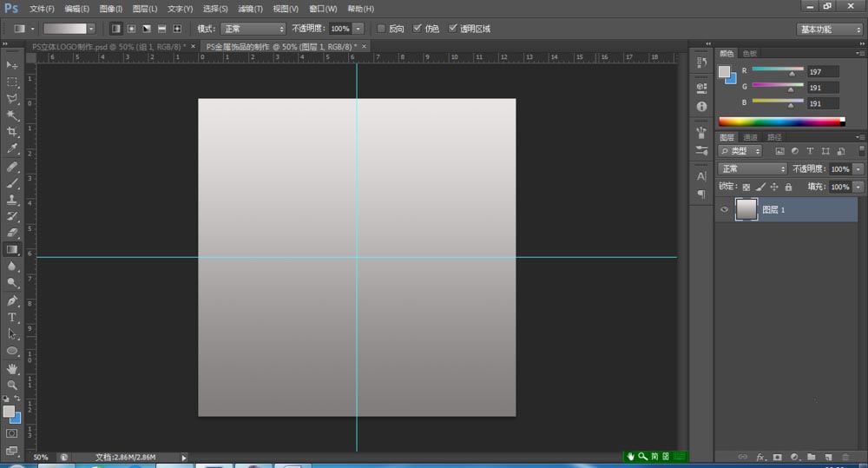Click the foreground color swatch in toolbox
The width and height of the screenshot is (868, 468).
pyautogui.click(x=9, y=412)
